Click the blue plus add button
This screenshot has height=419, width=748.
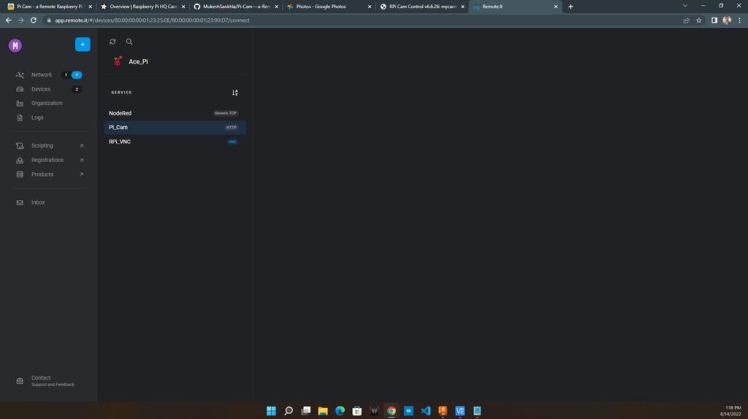click(82, 44)
